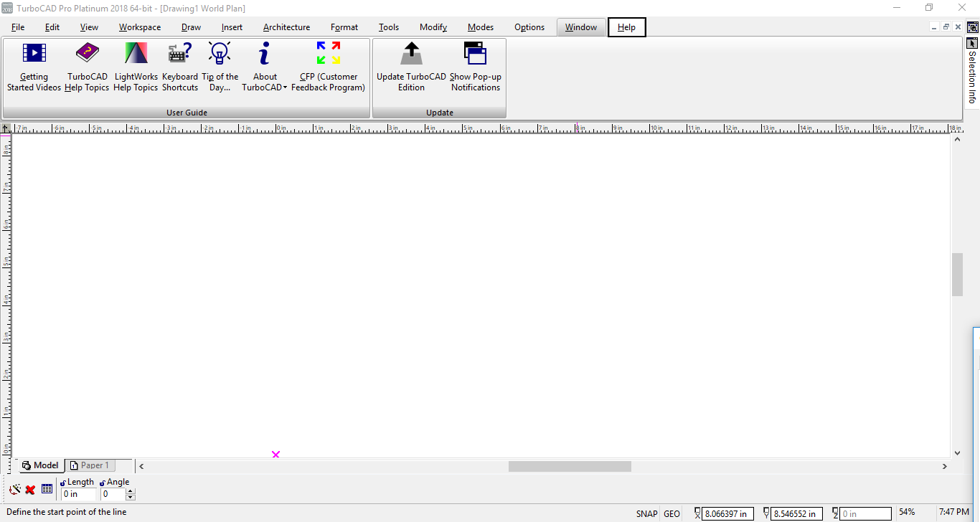980x522 pixels.
Task: Open the Edit menu
Action: (52, 27)
